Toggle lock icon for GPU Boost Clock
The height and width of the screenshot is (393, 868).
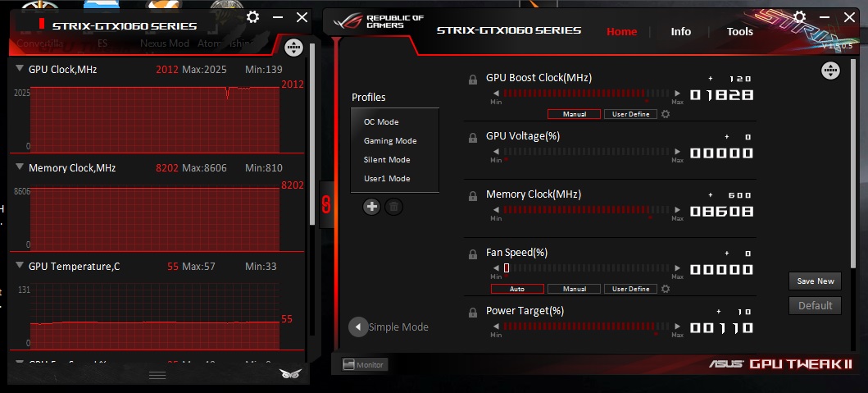point(473,80)
